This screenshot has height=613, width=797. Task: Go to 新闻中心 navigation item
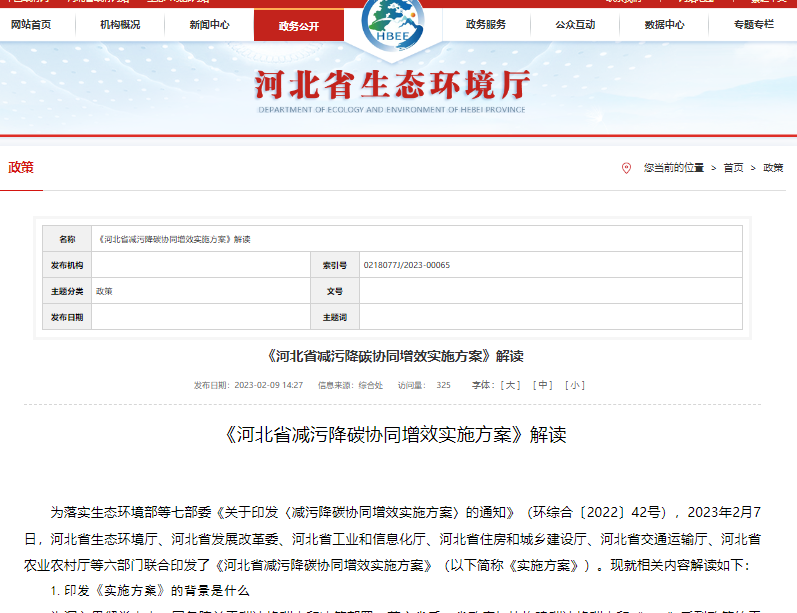[x=209, y=24]
